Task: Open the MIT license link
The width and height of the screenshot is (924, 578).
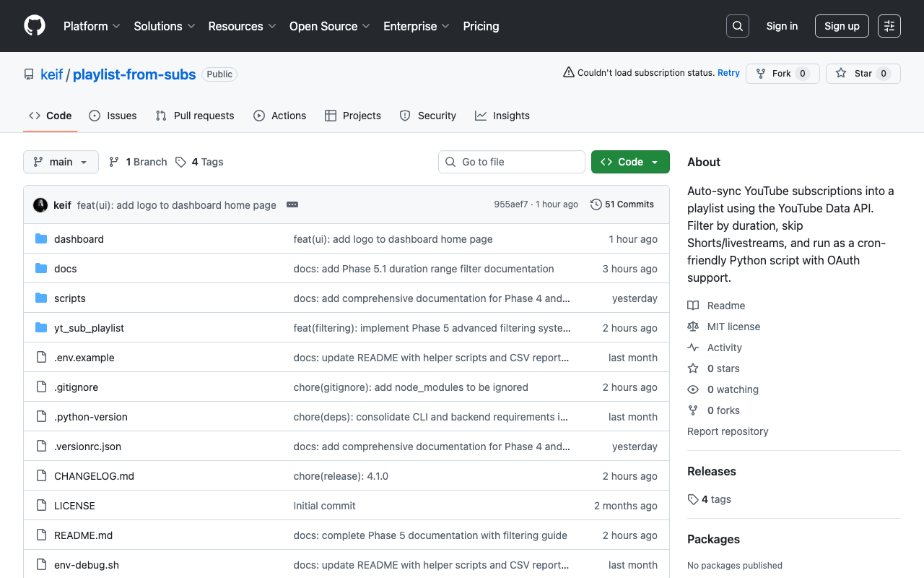Action: click(733, 327)
